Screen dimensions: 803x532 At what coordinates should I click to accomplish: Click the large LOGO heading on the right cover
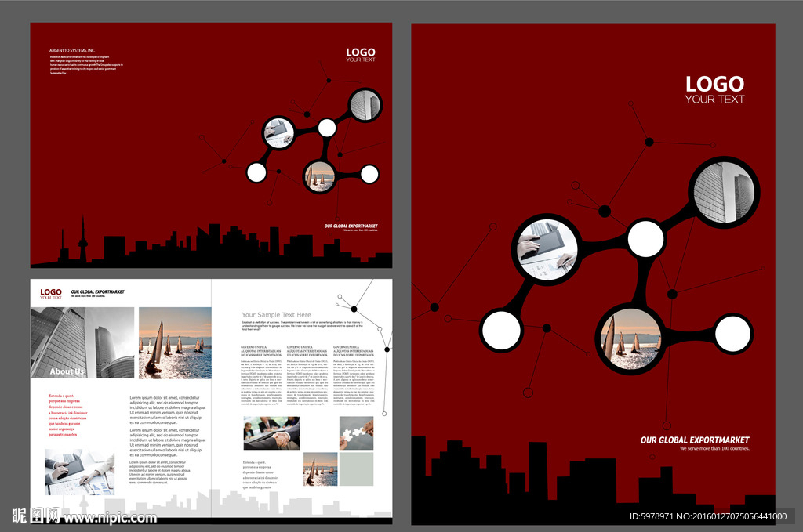(714, 84)
